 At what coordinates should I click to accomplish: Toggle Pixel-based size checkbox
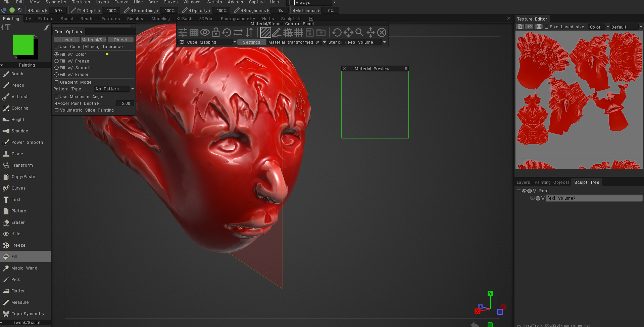[546, 27]
